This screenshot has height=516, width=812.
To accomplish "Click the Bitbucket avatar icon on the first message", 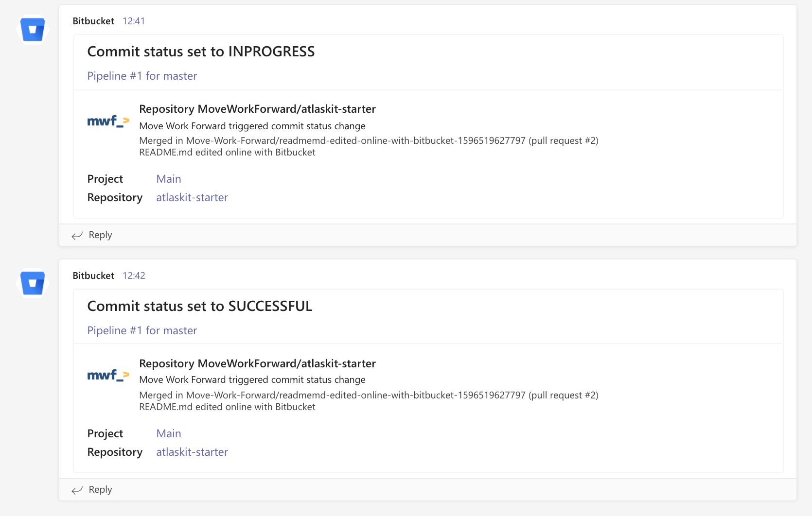I will pos(32,29).
